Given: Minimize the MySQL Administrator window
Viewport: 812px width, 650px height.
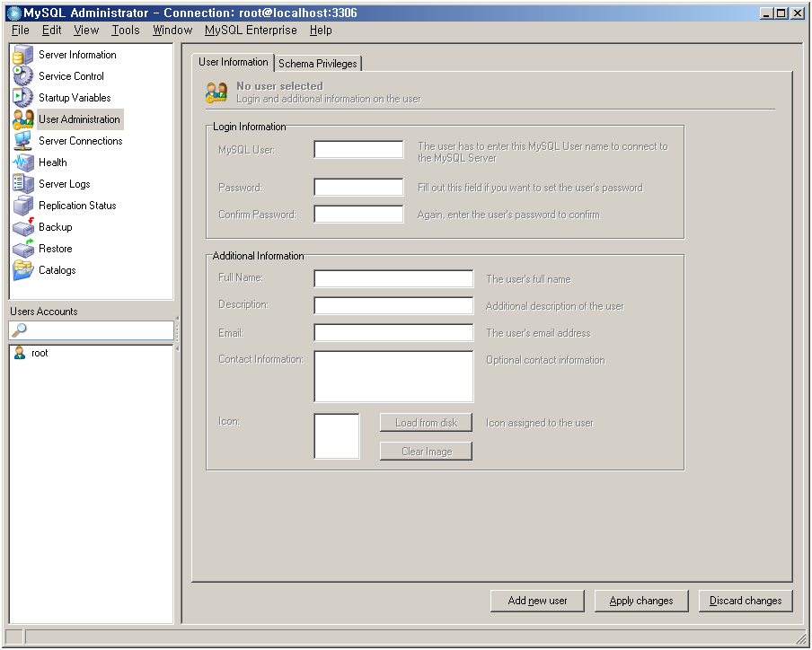Looking at the screenshot, I should 766,13.
